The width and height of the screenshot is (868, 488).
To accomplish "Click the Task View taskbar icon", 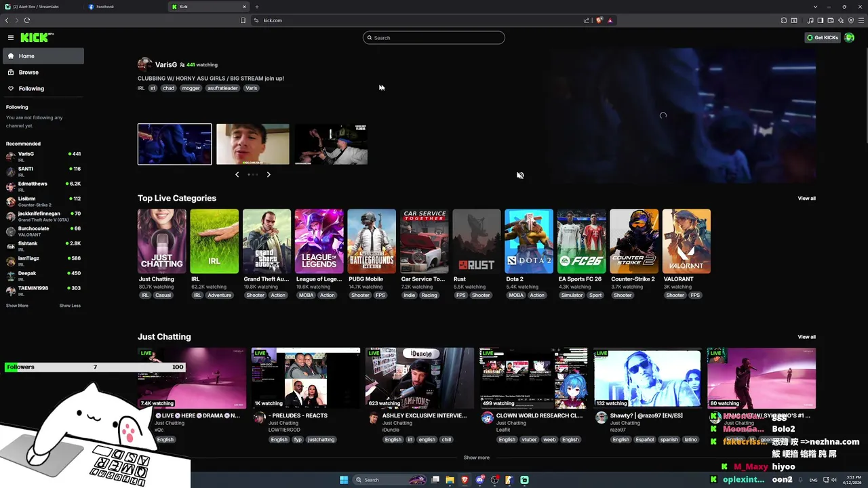I will [x=435, y=480].
